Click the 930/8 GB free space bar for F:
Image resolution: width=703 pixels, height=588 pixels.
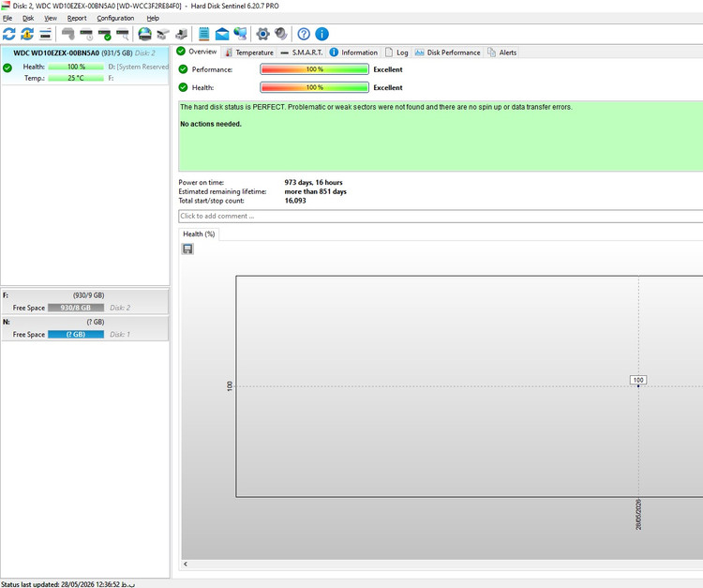click(76, 308)
